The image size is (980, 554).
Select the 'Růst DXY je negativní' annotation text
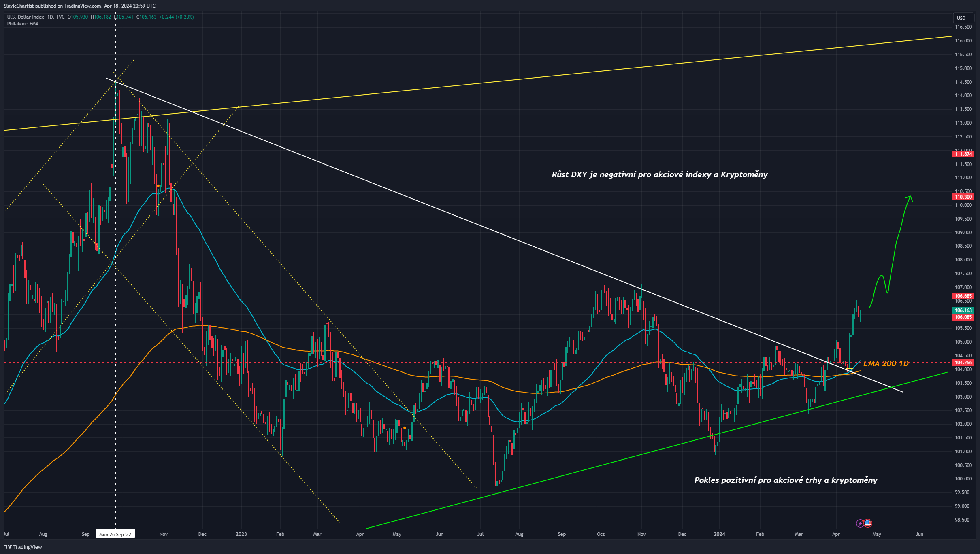coord(659,174)
